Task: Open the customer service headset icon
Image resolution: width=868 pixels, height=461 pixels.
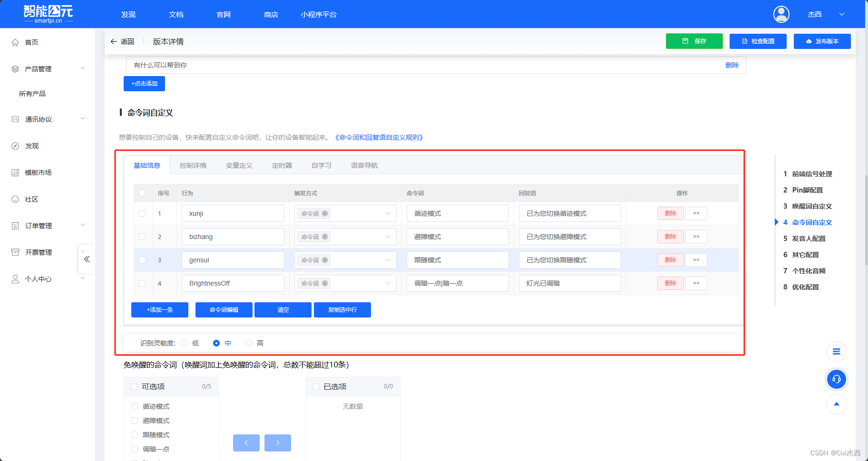Action: click(x=837, y=379)
